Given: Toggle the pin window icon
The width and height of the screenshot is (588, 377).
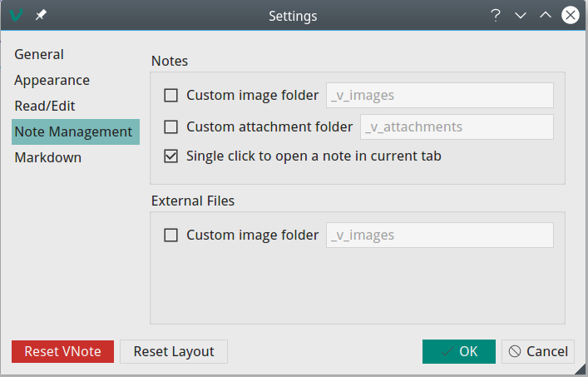Looking at the screenshot, I should click(x=41, y=15).
